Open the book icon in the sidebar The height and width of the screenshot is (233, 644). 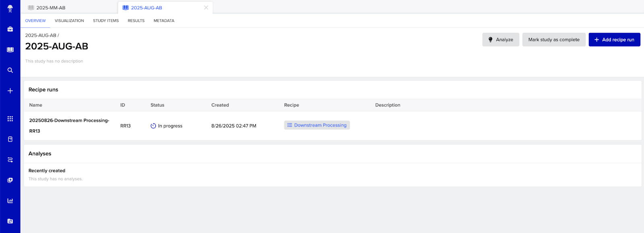point(10,50)
